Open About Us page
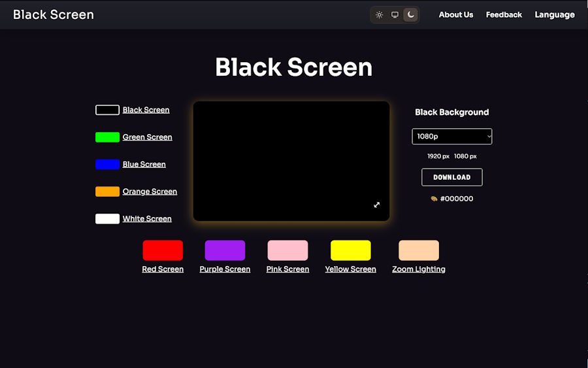588x368 pixels. pos(456,15)
